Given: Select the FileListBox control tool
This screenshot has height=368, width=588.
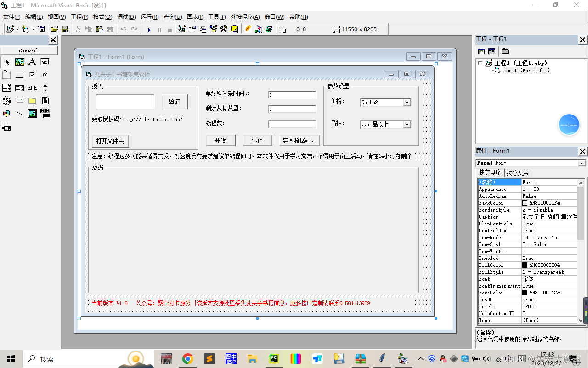Looking at the screenshot, I should [x=45, y=100].
